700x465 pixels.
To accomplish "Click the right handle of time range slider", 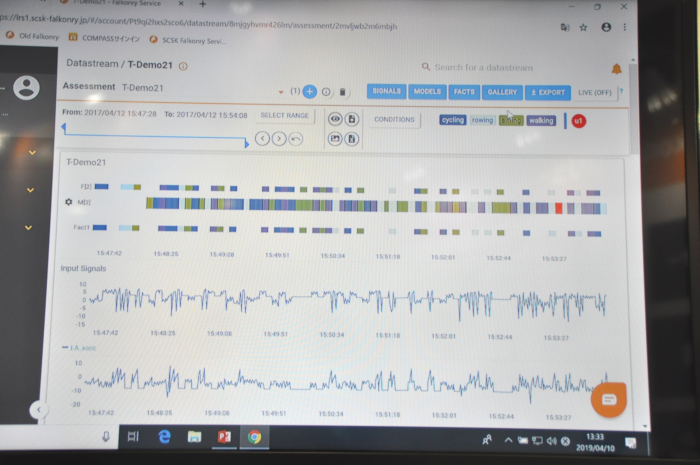I will pyautogui.click(x=246, y=144).
